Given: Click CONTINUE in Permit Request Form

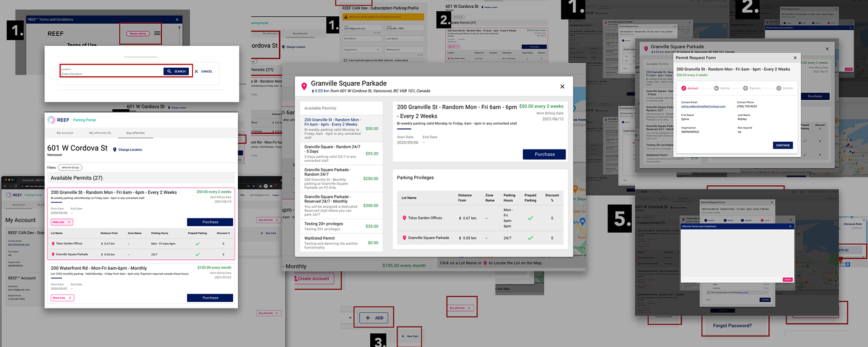Looking at the screenshot, I should 783,145.
